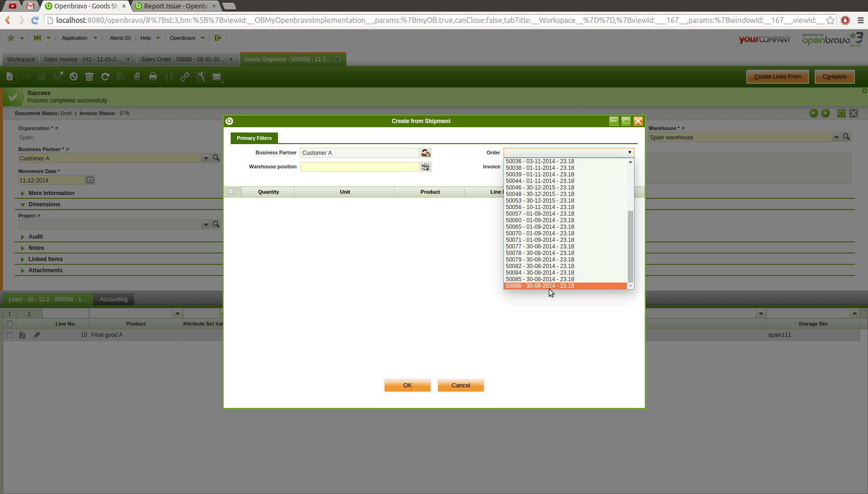Click the Warehouse position input field
Image resolution: width=868 pixels, height=494 pixels.
pyautogui.click(x=359, y=167)
